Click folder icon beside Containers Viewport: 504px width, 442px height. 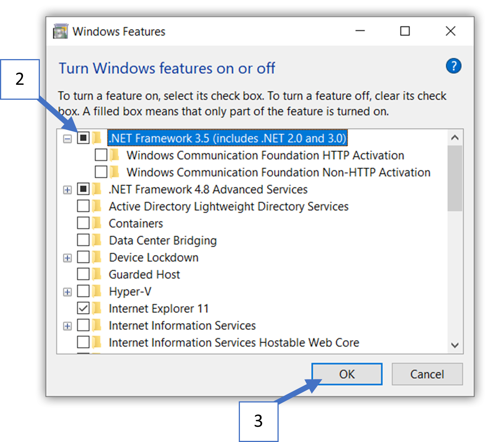point(97,223)
